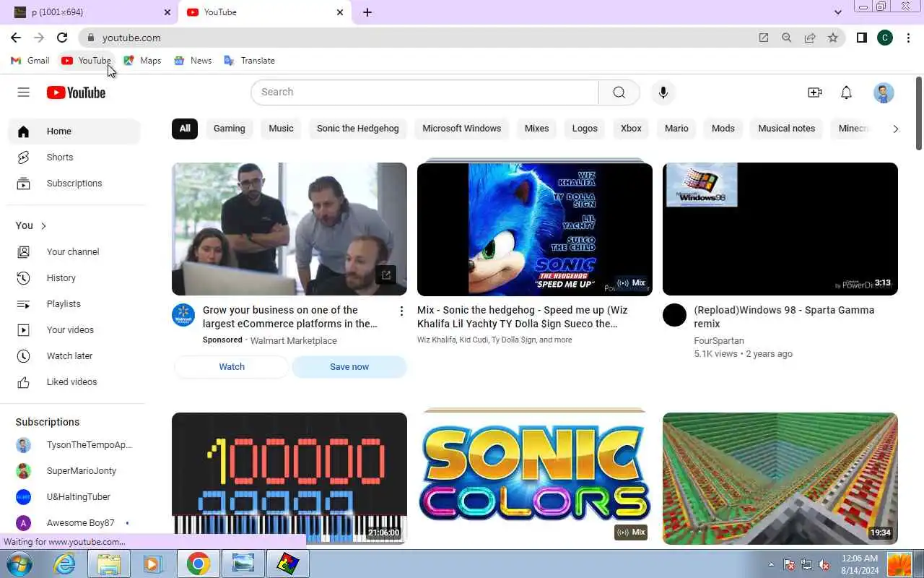
Task: Open the notifications bell
Action: coord(847,92)
